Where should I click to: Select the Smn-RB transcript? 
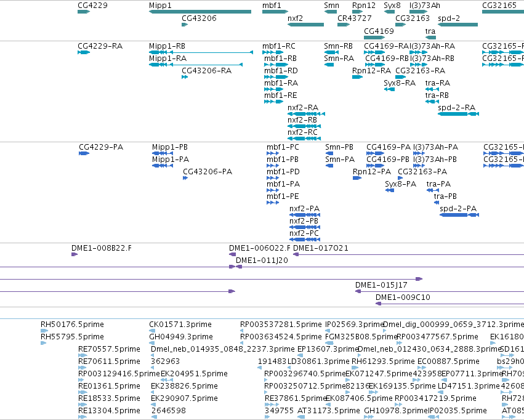pos(331,52)
